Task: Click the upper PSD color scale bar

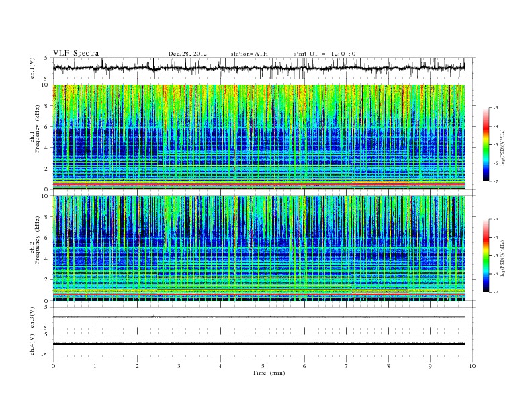Action: [486, 144]
